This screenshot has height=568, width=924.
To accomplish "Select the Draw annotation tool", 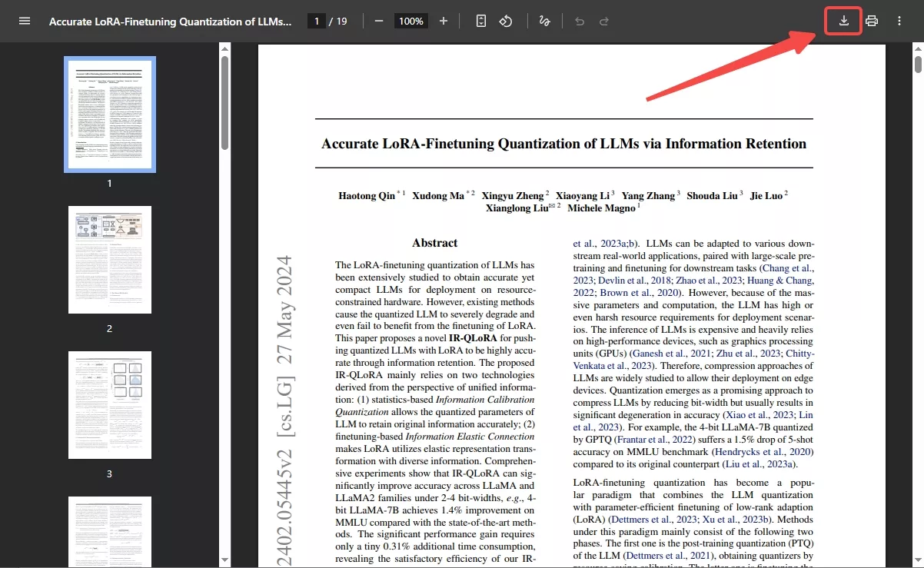I will (x=544, y=21).
